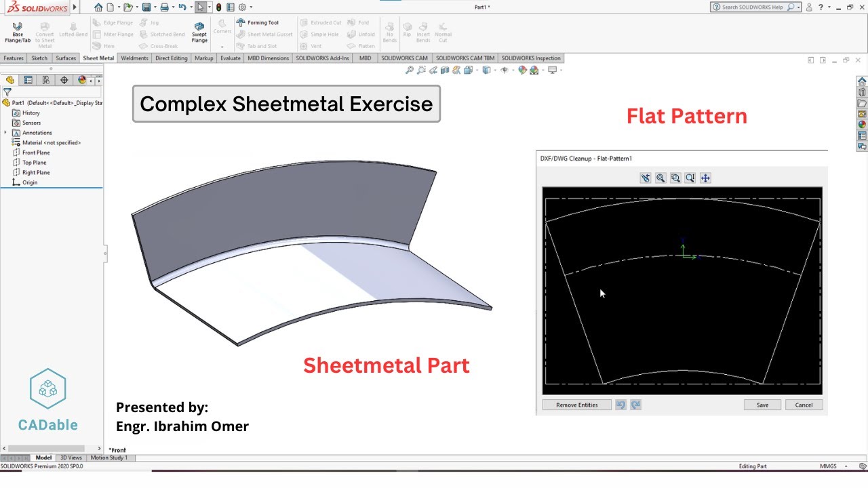Cancel the DXF/DWG Cleanup dialog

[804, 405]
